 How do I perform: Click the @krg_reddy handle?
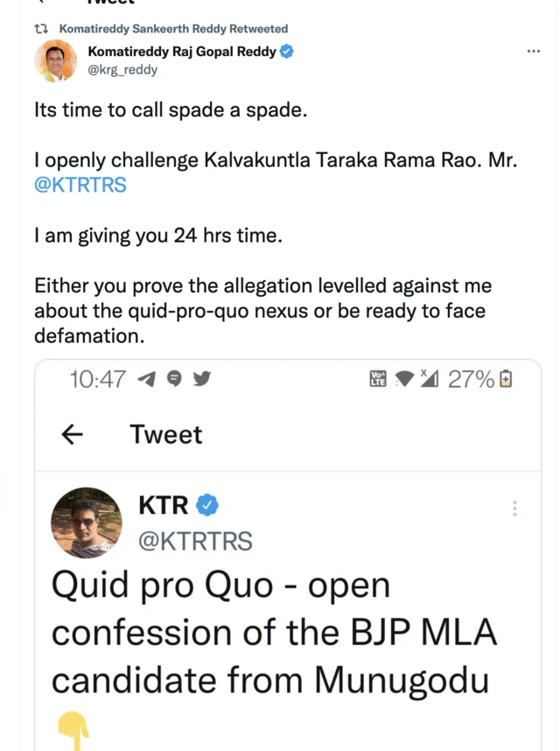click(122, 69)
